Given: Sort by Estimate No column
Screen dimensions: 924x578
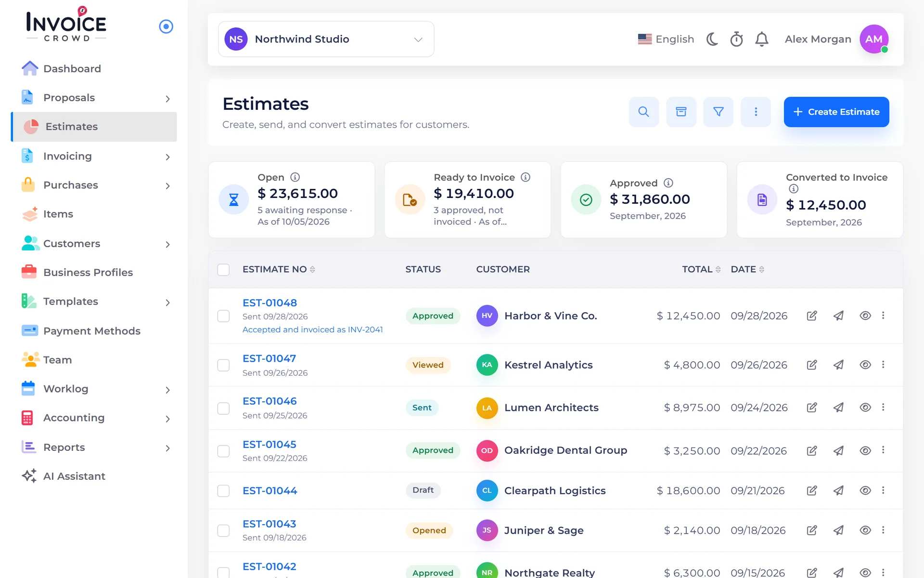Looking at the screenshot, I should tap(279, 269).
